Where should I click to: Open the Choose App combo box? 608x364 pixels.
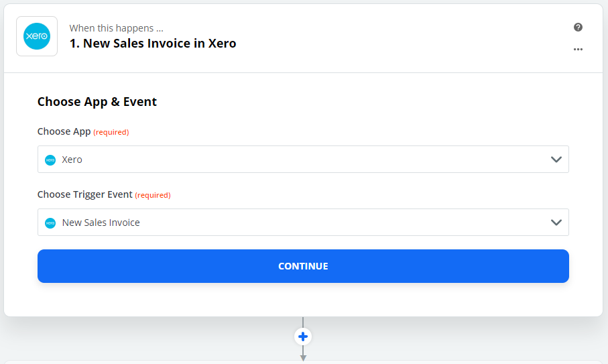303,160
